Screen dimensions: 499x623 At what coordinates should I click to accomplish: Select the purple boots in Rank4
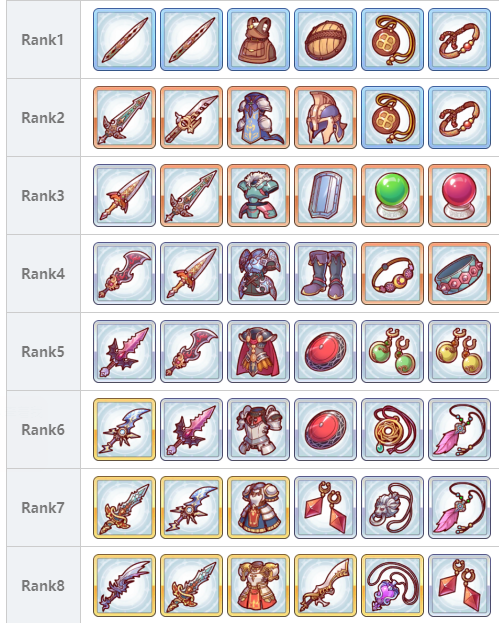325,273
